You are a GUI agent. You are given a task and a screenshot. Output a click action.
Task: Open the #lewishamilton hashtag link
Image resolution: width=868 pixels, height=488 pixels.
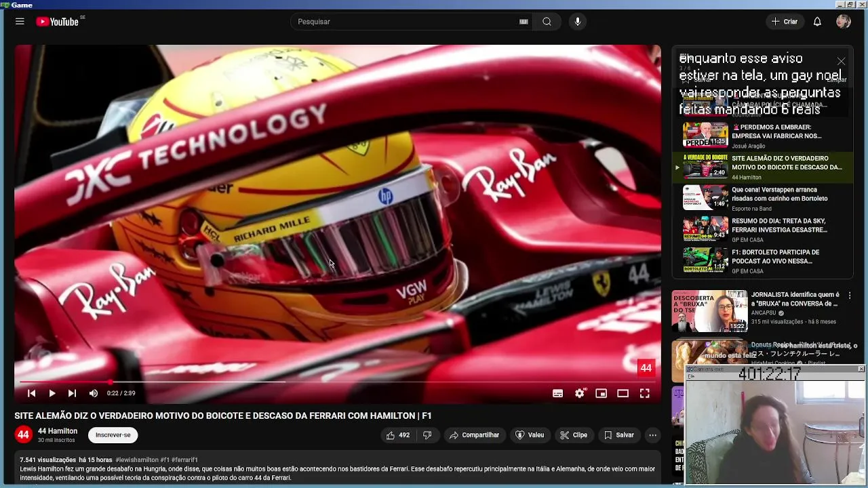point(137,460)
